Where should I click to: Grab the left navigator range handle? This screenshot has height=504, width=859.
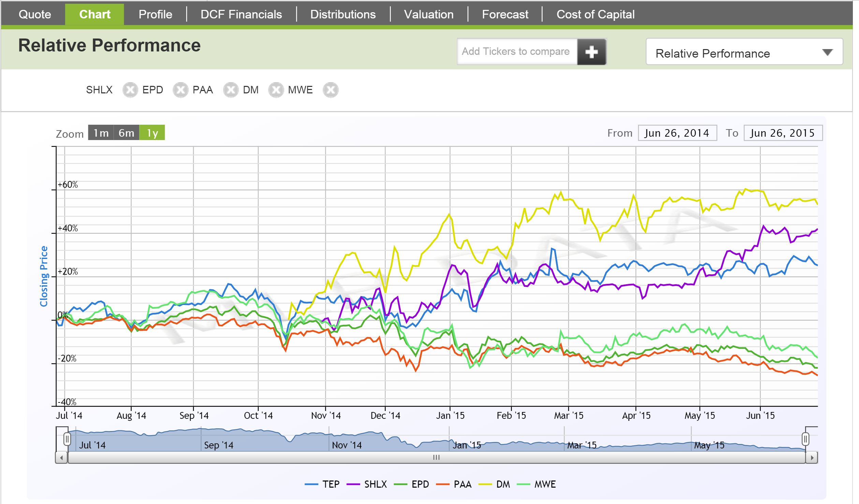coord(67,439)
